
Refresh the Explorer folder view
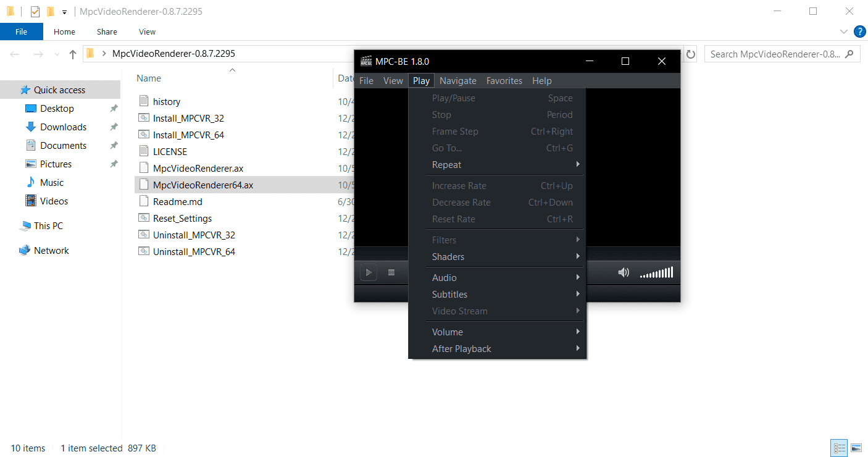[691, 54]
